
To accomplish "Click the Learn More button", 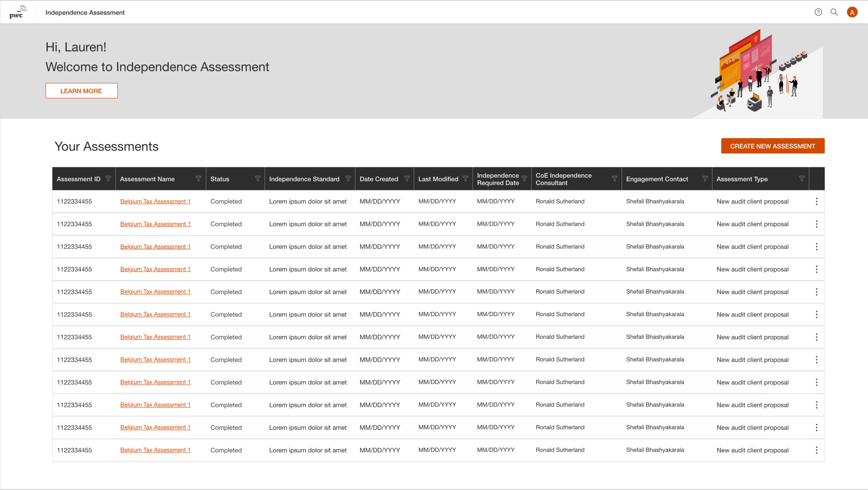I will pyautogui.click(x=81, y=91).
